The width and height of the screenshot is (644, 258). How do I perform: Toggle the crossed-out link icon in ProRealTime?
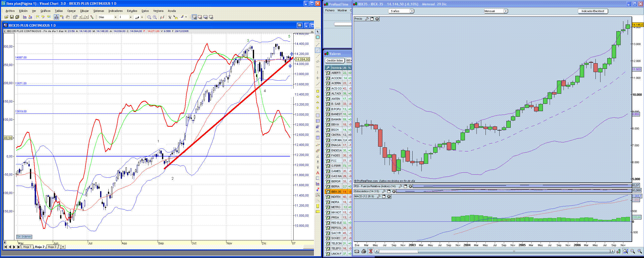371,251
